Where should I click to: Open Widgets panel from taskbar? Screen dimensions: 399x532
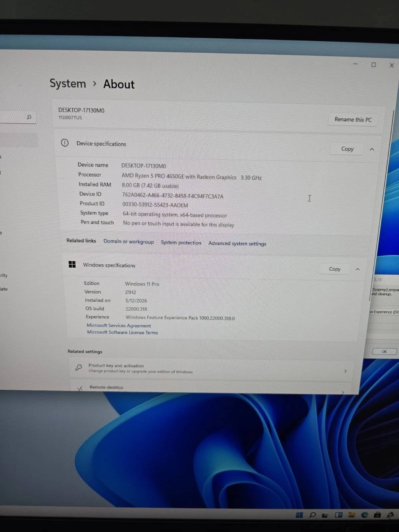point(338,515)
